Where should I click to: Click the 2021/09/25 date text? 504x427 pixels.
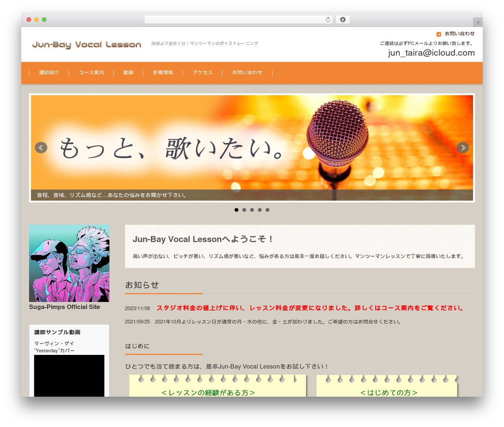coord(137,322)
